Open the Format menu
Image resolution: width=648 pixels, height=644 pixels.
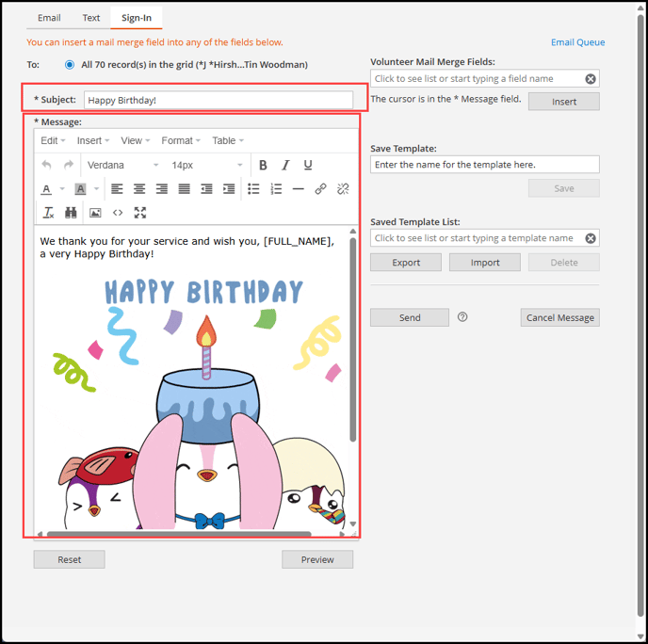[181, 141]
